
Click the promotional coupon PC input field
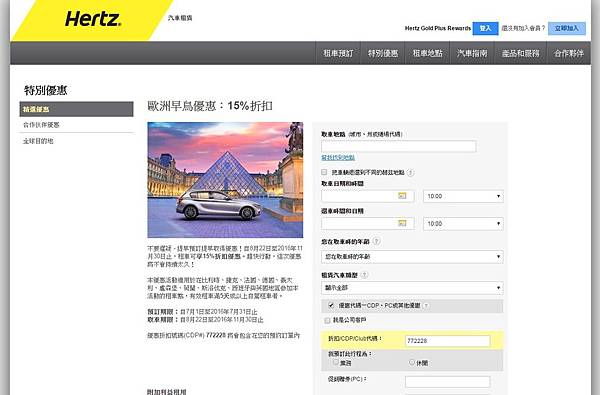[447, 381]
